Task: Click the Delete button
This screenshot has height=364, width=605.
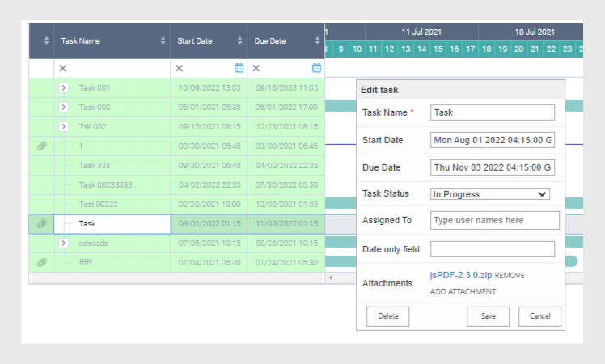Action: (387, 316)
